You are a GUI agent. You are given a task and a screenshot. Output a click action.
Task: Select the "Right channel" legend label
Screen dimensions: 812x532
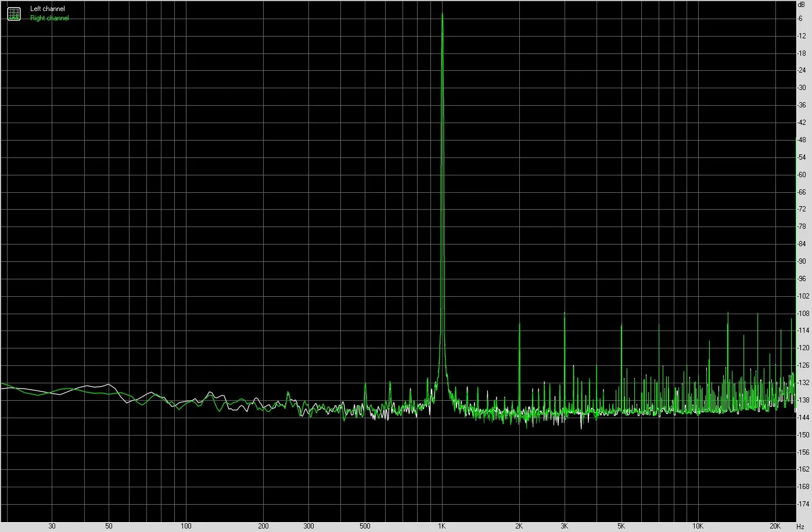click(49, 18)
